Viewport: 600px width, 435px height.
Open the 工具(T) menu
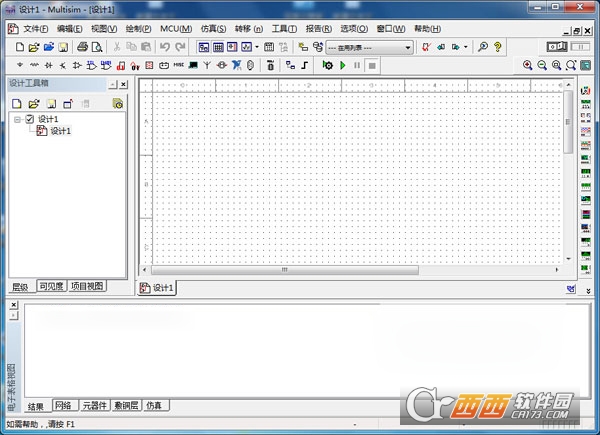pos(284,29)
